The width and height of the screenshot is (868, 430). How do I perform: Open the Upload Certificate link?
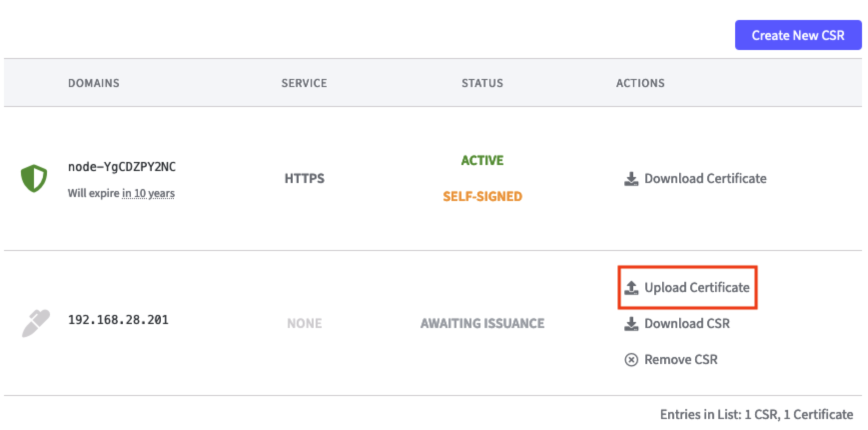click(x=697, y=287)
